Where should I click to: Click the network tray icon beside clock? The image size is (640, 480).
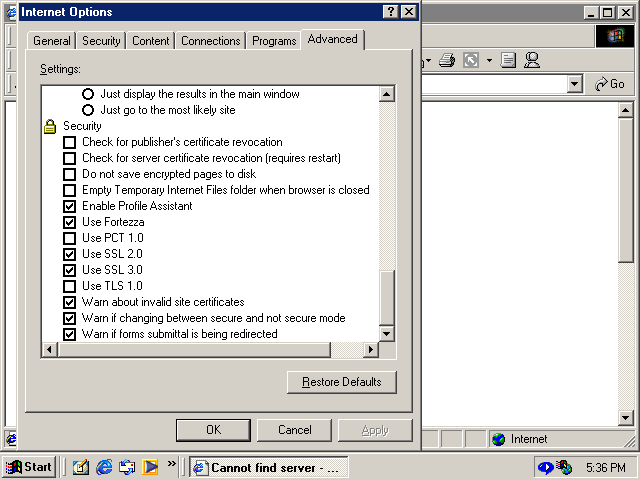[564, 467]
